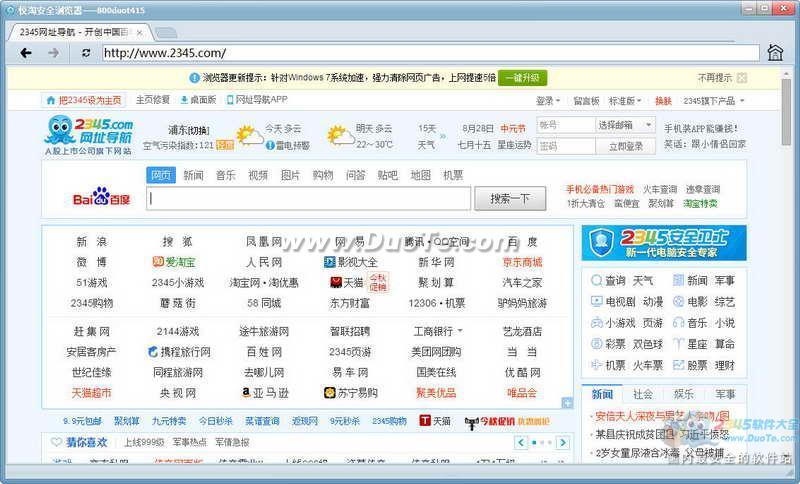Image resolution: width=800 pixels, height=484 pixels.
Task: Show next items in 猜你喜欢 carousel
Action: point(563,442)
